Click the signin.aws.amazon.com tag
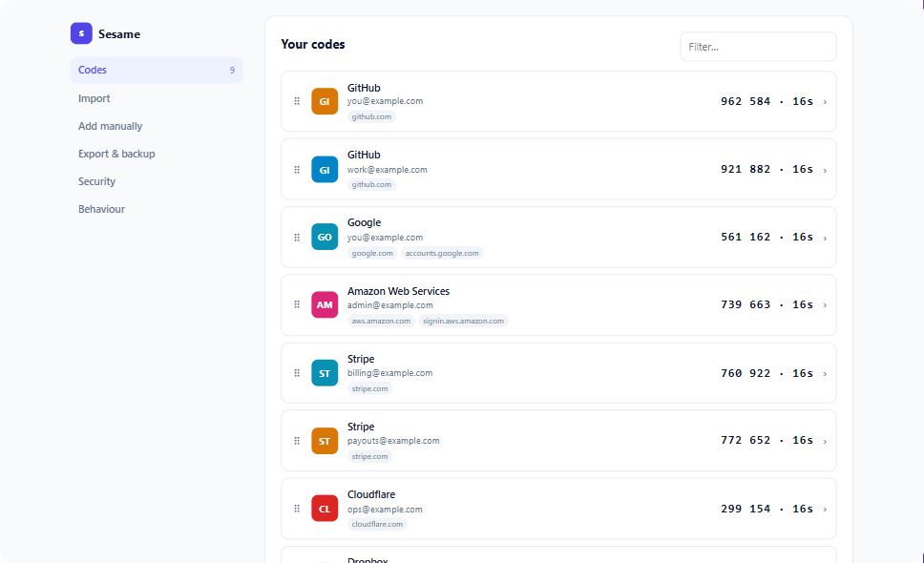The image size is (924, 563). click(x=463, y=321)
